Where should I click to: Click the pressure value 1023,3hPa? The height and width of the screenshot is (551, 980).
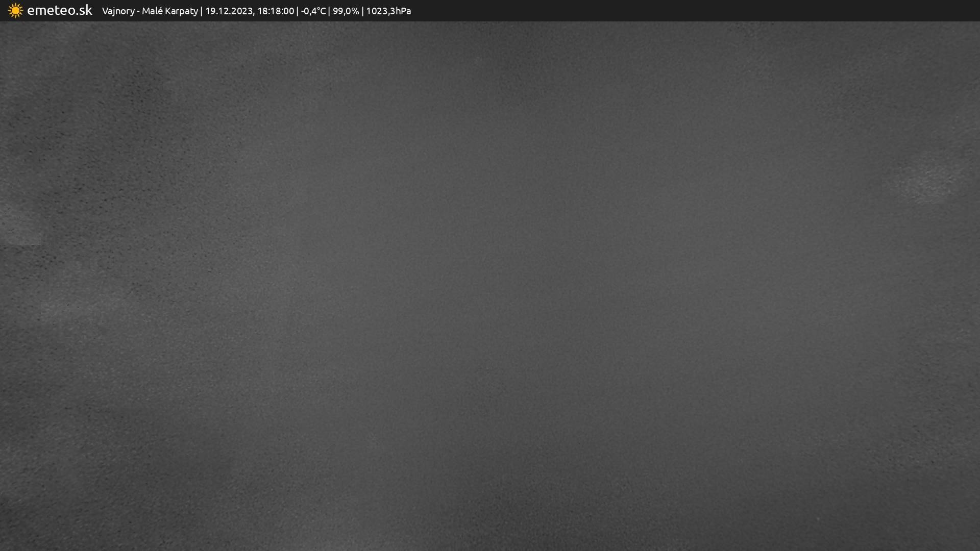tap(388, 11)
